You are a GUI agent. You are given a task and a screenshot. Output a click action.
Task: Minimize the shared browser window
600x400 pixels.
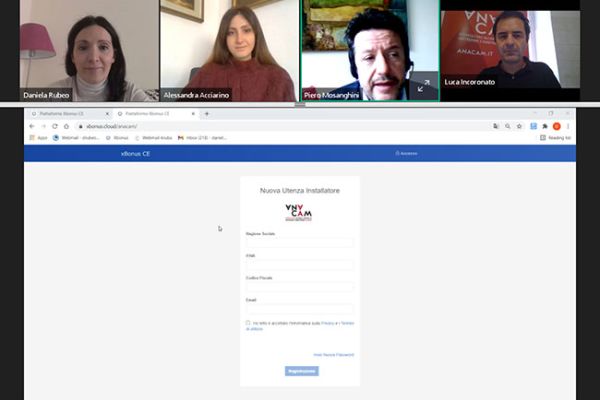[x=535, y=113]
